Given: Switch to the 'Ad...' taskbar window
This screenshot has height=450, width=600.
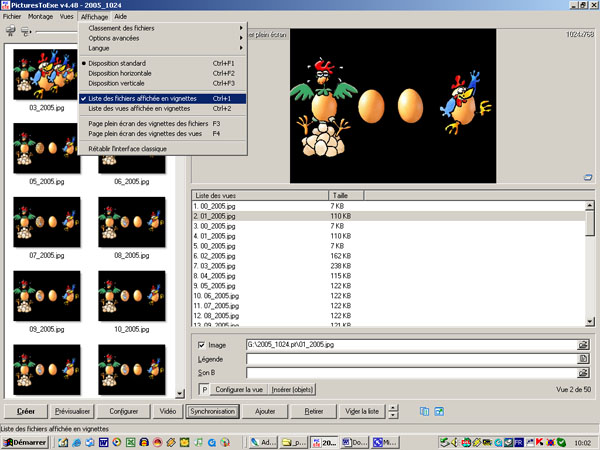Looking at the screenshot, I should pyautogui.click(x=263, y=442).
